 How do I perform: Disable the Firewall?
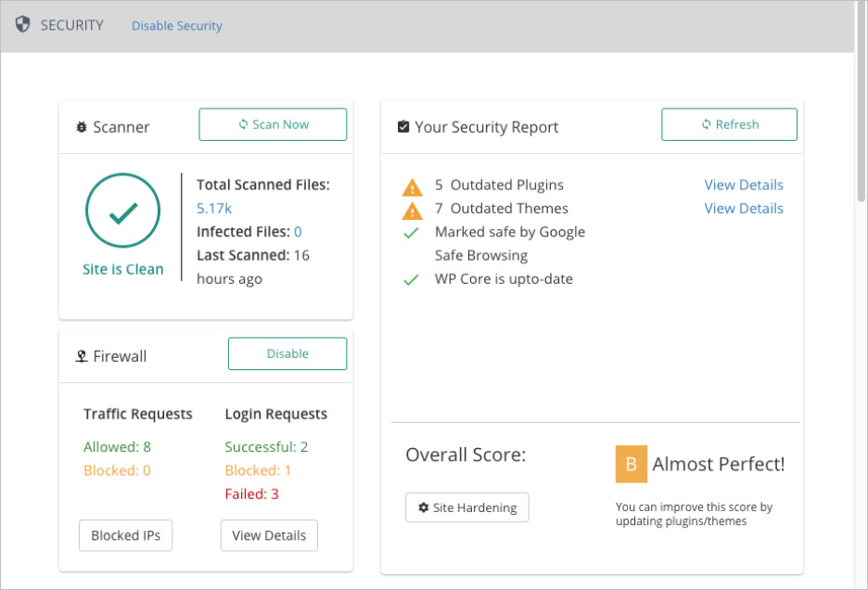click(x=287, y=353)
